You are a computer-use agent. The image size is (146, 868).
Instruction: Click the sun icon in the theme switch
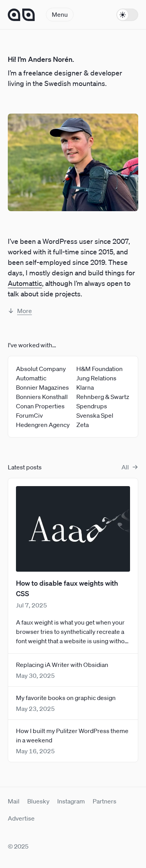click(x=123, y=15)
